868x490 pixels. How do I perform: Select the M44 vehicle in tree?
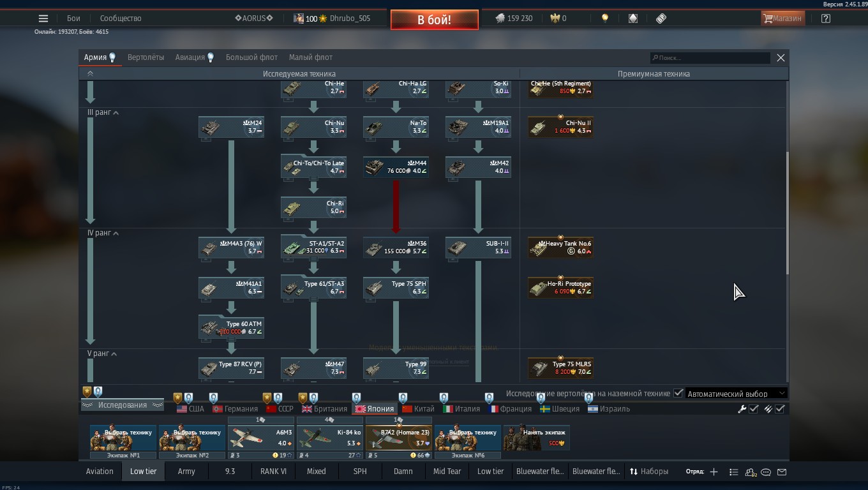pos(396,167)
